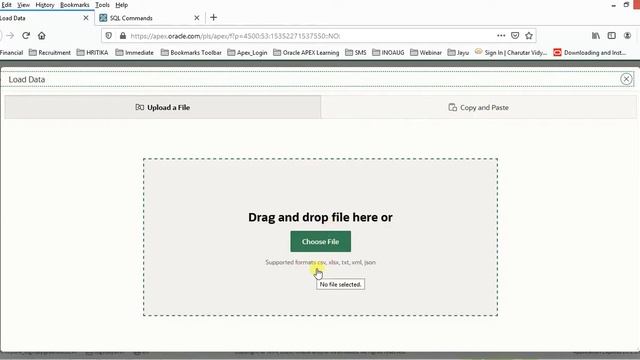
Task: Open the History menu
Action: [45, 5]
